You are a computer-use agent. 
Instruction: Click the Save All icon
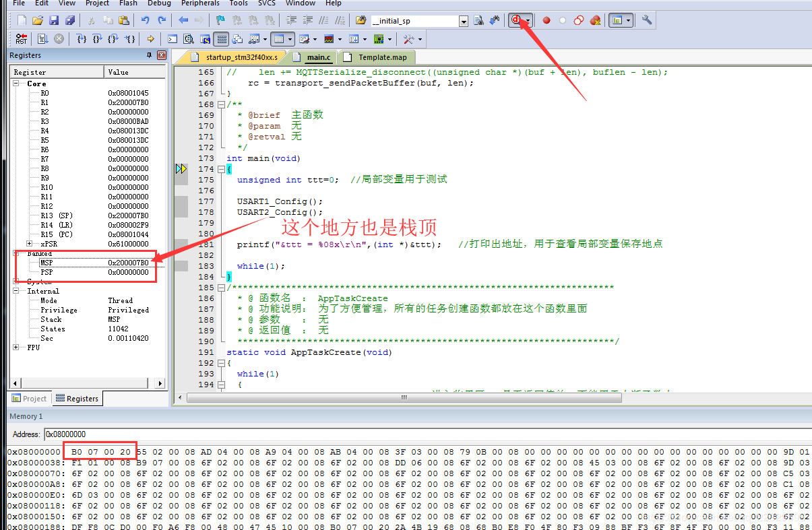pyautogui.click(x=69, y=21)
